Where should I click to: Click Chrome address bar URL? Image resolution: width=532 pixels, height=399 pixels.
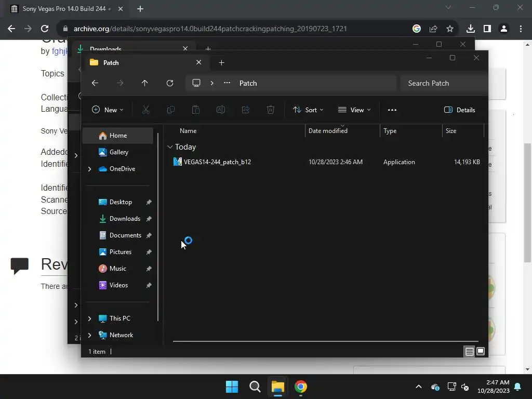pyautogui.click(x=210, y=29)
